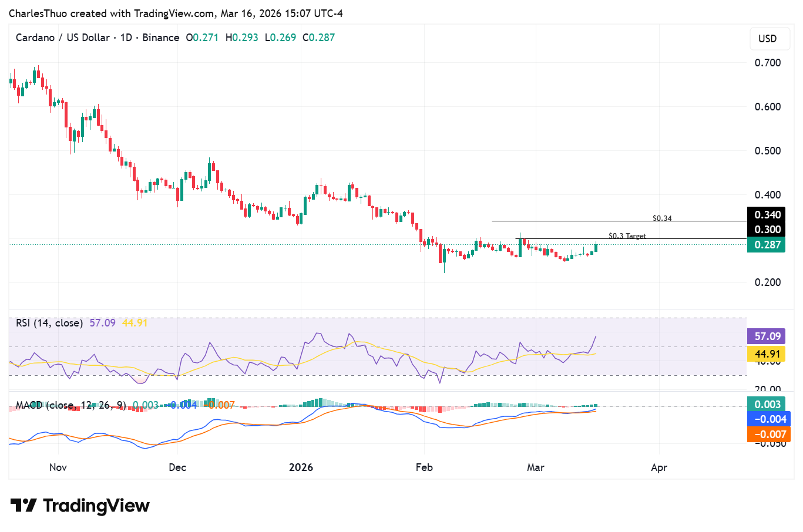Click the $0.3 Target line label

pos(627,235)
